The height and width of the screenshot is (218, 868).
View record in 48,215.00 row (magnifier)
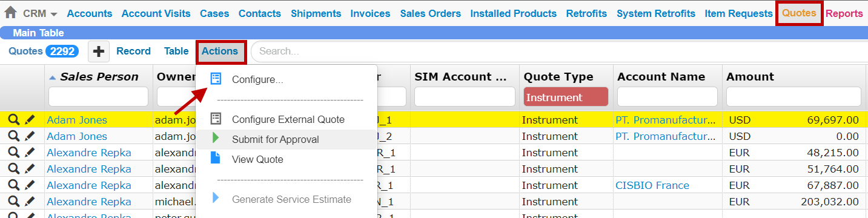(x=13, y=153)
